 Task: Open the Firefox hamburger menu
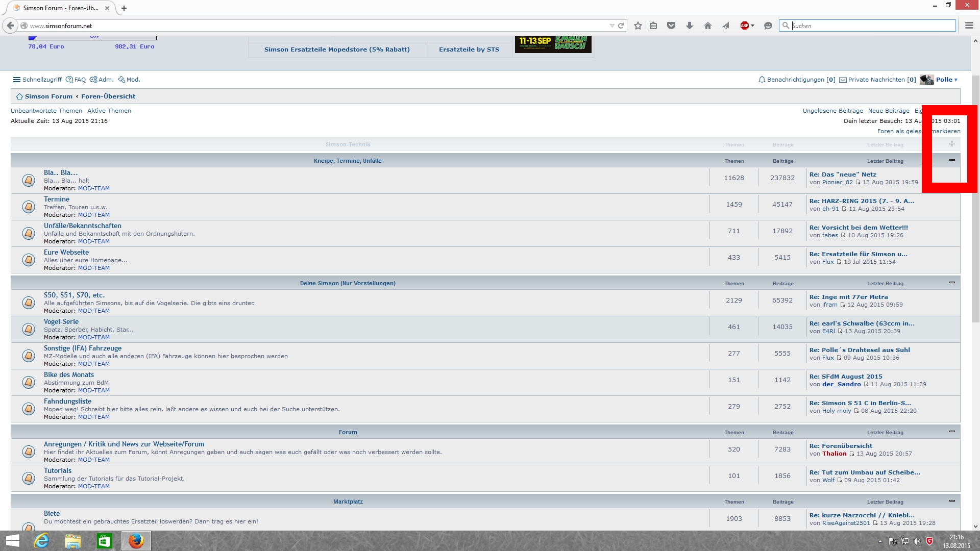969,26
